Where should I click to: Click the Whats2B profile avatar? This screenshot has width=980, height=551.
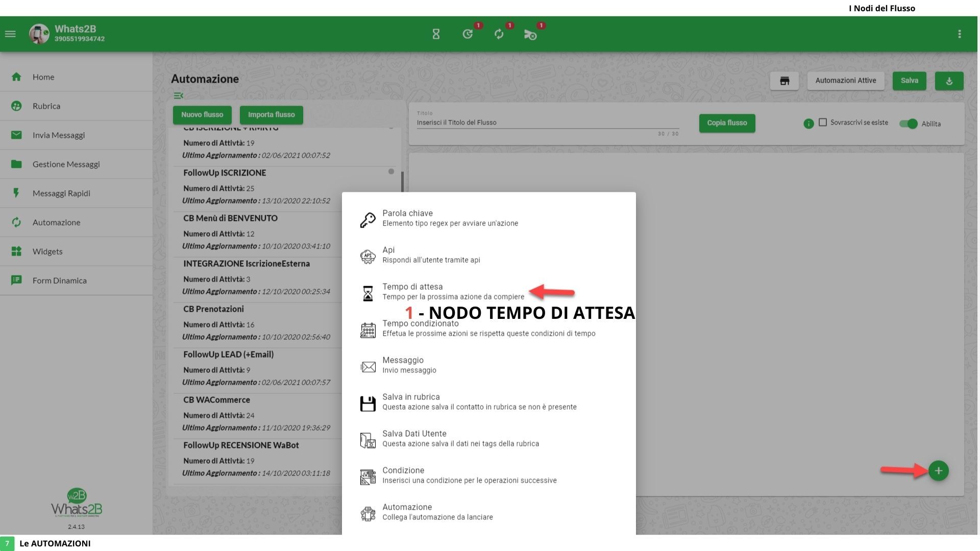[39, 34]
